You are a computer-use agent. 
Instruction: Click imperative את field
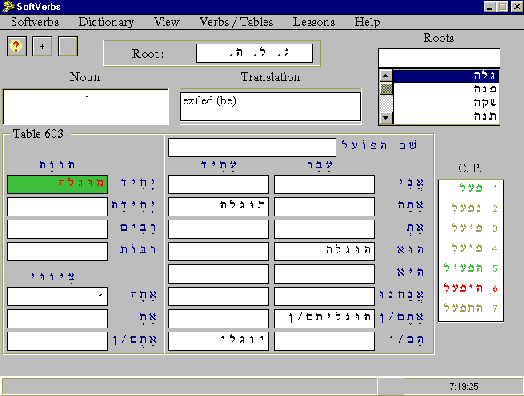click(x=57, y=319)
